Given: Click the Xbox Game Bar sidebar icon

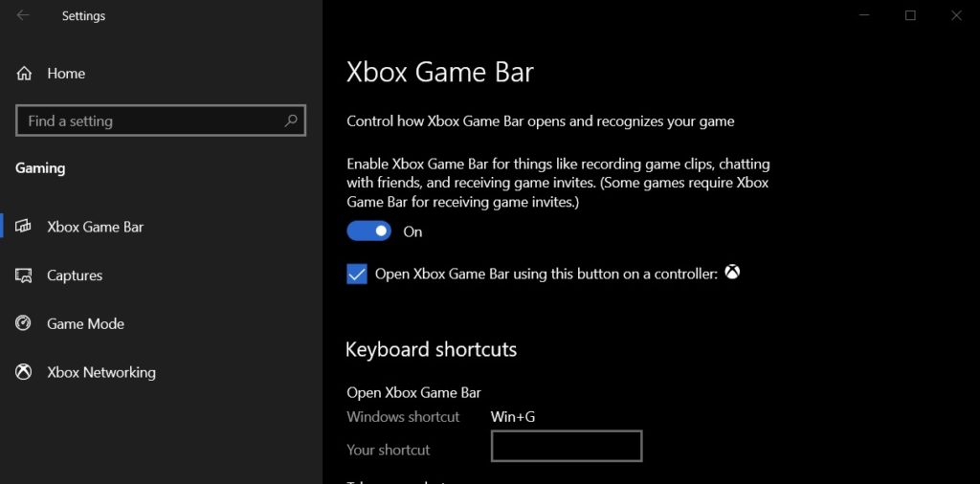Looking at the screenshot, I should coord(23,226).
